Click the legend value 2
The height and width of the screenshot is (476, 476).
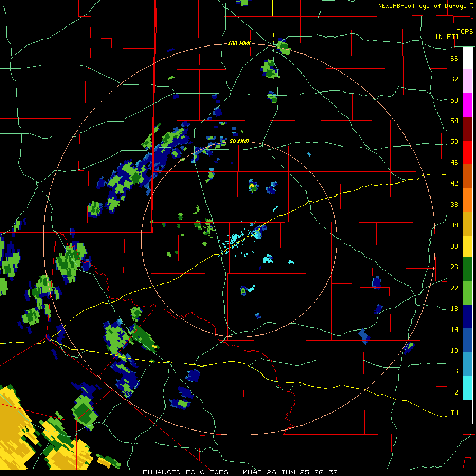[456, 392]
